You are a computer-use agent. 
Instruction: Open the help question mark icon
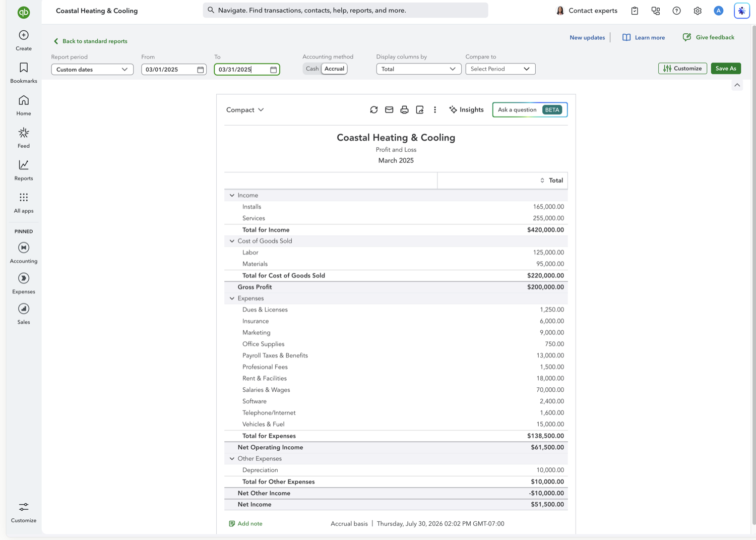[677, 11]
